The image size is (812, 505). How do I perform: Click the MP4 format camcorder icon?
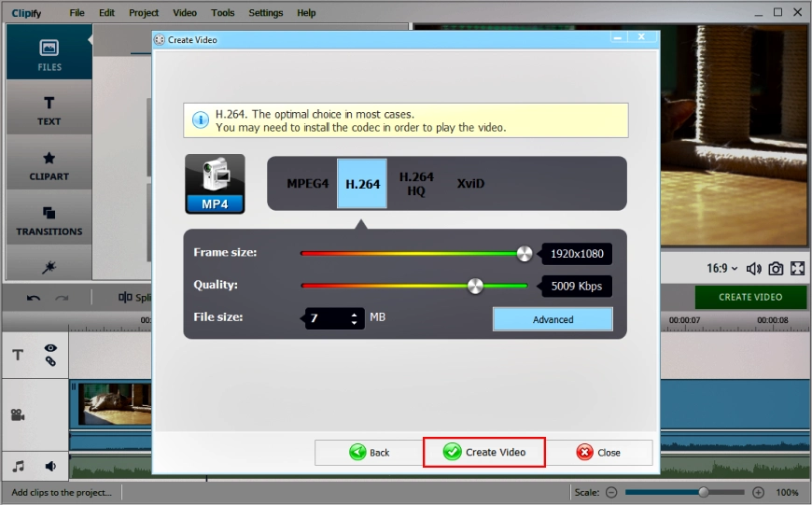click(215, 184)
